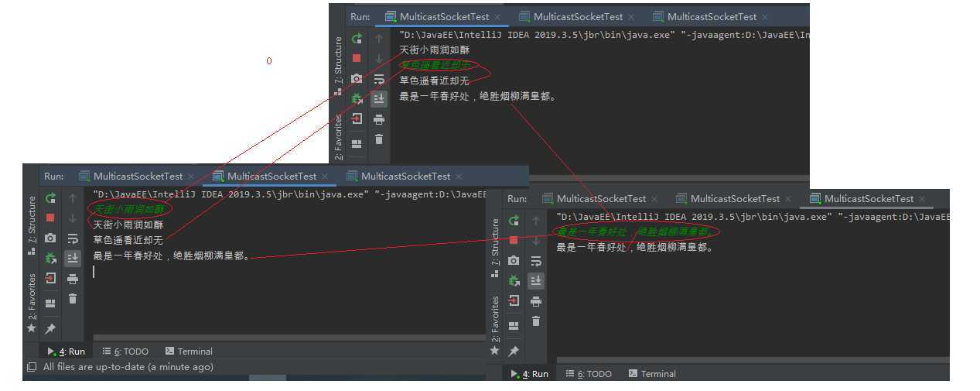Click white '最是一年春好处' line in bottom-right window

tap(634, 247)
